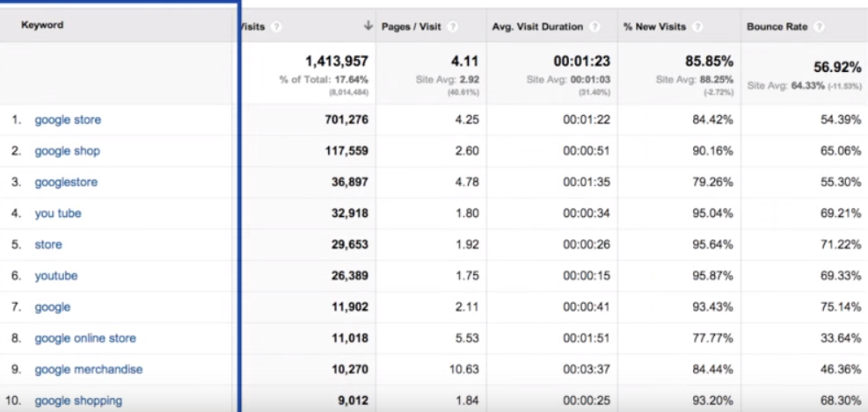The image size is (868, 412).
Task: Select the total visits value 1,413,957
Action: pyautogui.click(x=337, y=61)
